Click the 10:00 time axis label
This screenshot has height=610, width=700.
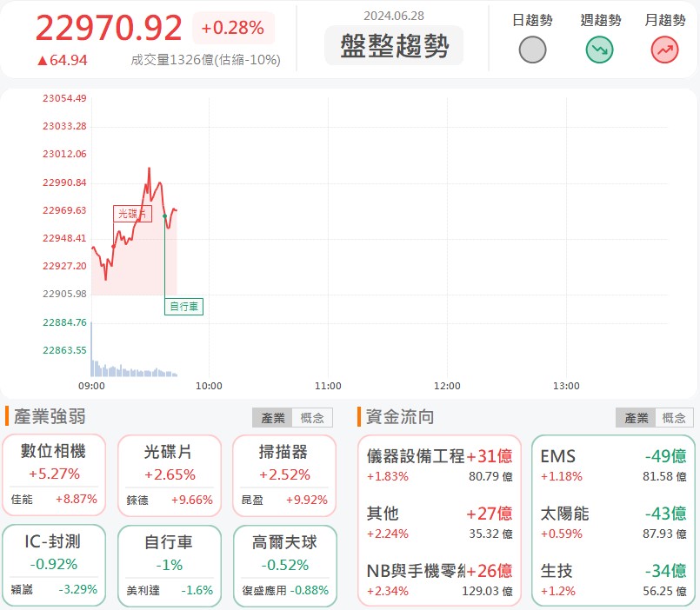point(209,386)
